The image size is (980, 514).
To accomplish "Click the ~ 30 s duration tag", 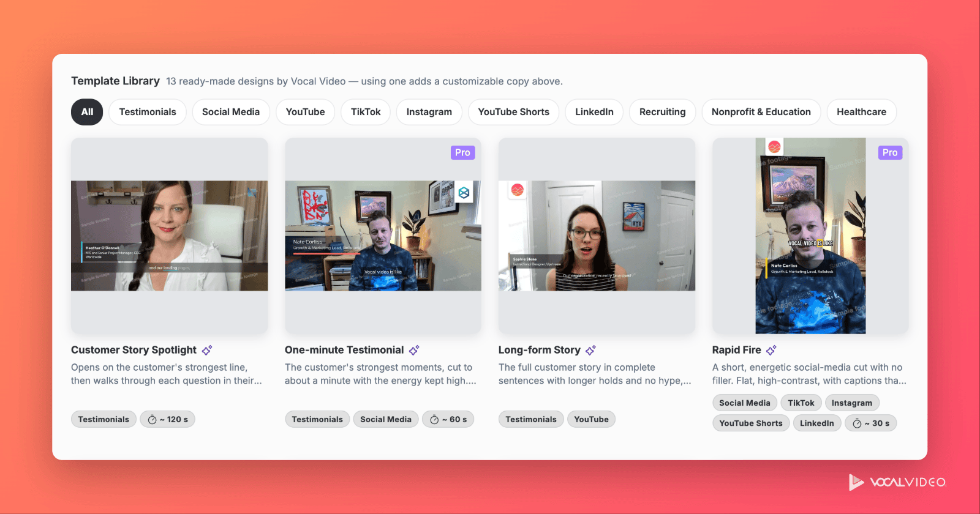I will [871, 423].
